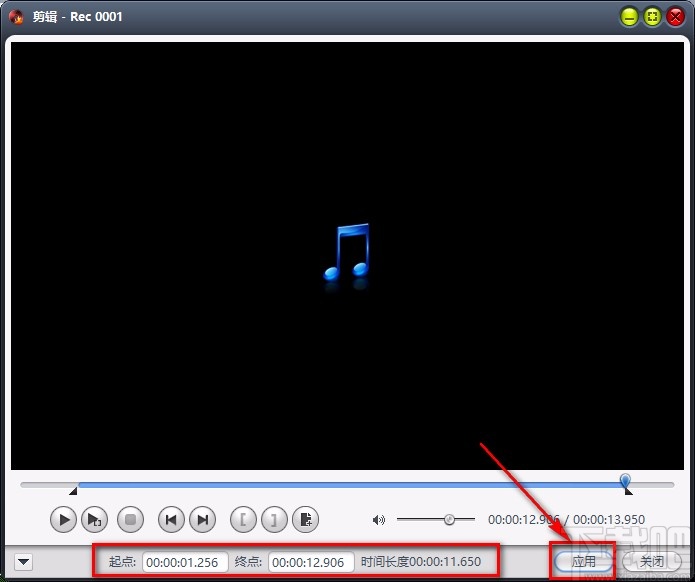Click the start trim marker triangle

[x=73, y=491]
